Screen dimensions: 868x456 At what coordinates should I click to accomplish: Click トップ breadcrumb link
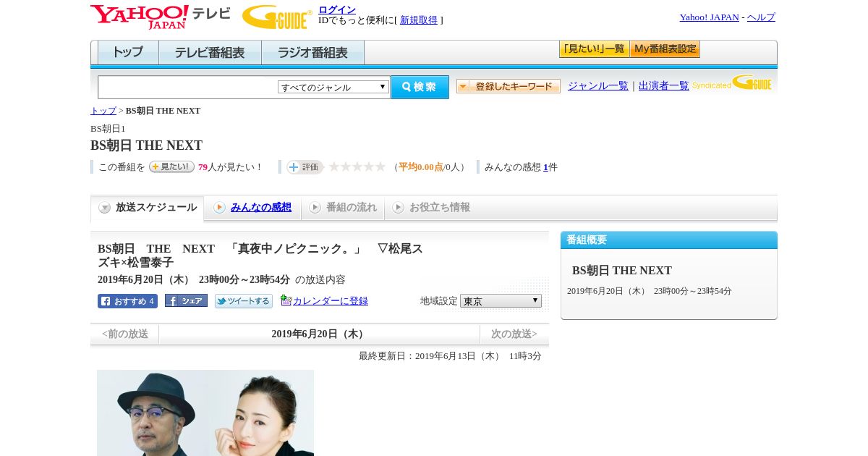103,111
